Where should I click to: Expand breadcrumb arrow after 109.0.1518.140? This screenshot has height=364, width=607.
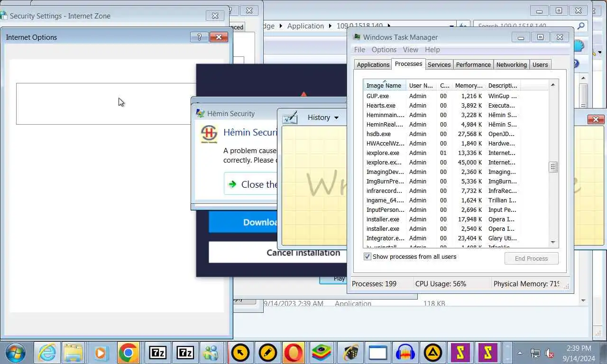click(389, 26)
